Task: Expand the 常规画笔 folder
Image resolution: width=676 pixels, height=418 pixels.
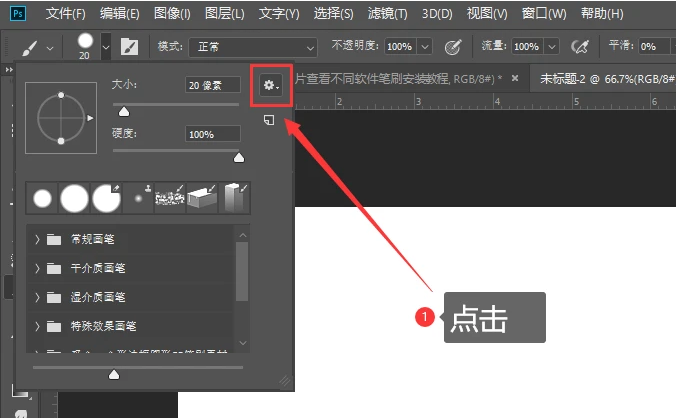Action: pyautogui.click(x=37, y=239)
